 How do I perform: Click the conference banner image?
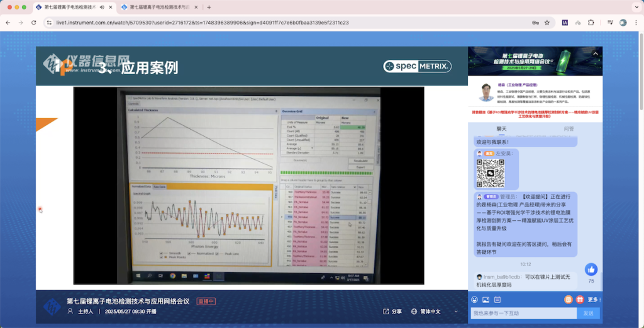coord(535,61)
